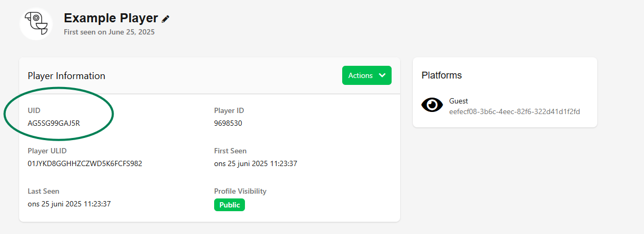The height and width of the screenshot is (234, 644).
Task: Click the UID field label
Action: pos(34,110)
